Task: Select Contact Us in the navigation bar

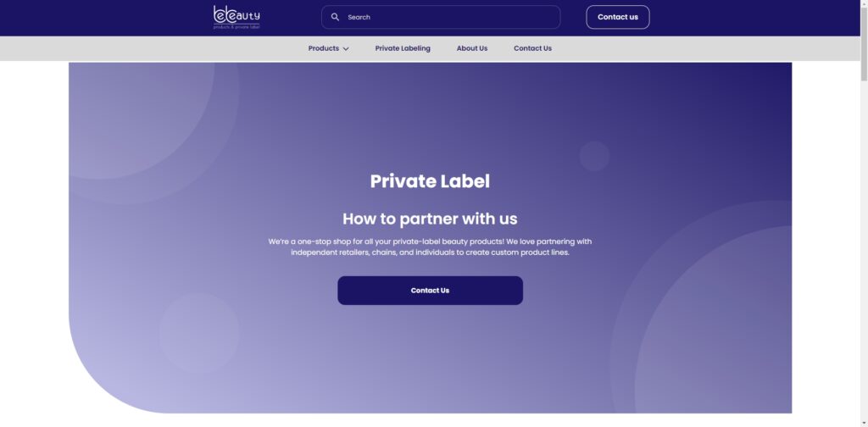Action: (x=532, y=48)
